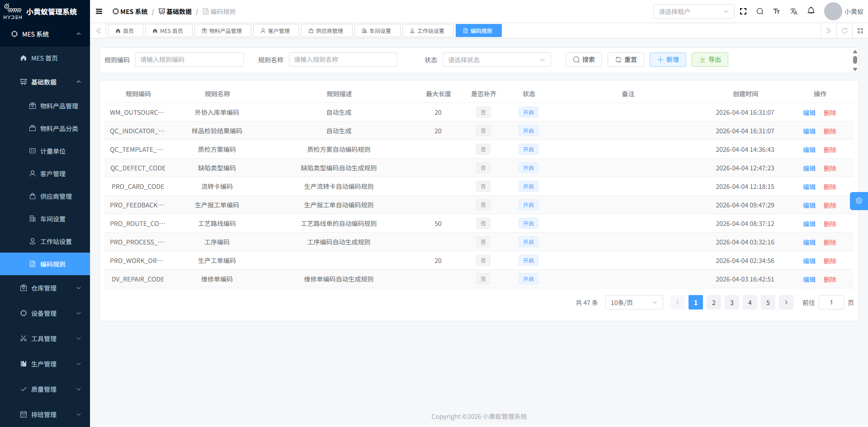This screenshot has width=868, height=427.
Task: Expand the 排班管理 sidebar group
Action: [x=45, y=414]
